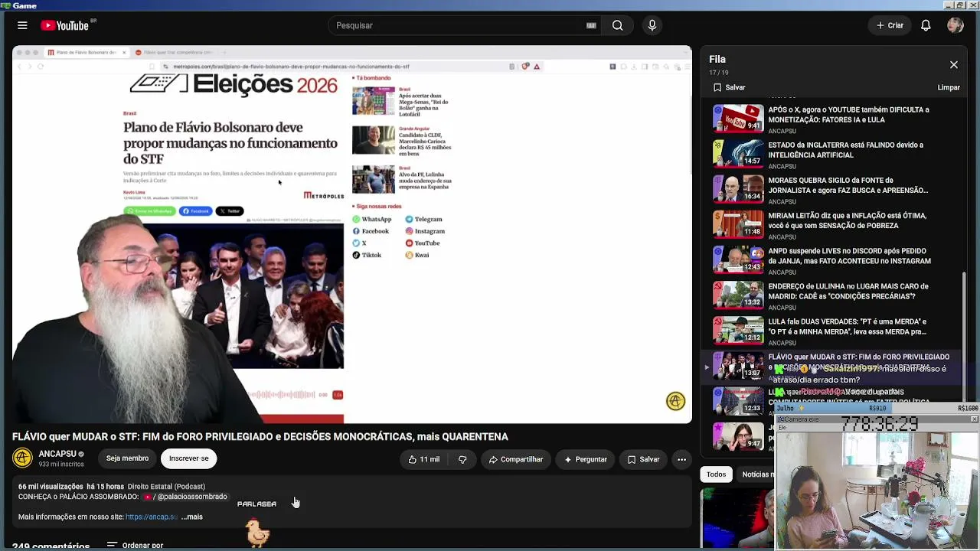Image resolution: width=980 pixels, height=551 pixels.
Task: Open the Direito Estatal (Podcast) link
Action: pyautogui.click(x=166, y=487)
